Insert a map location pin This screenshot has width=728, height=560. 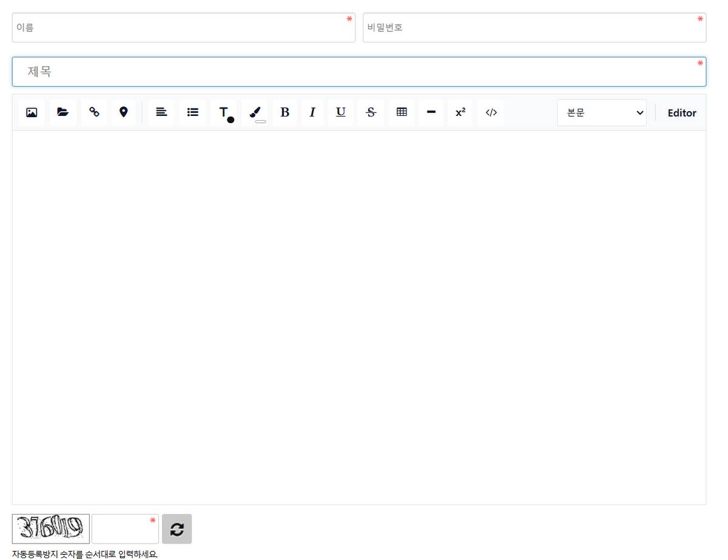(124, 112)
